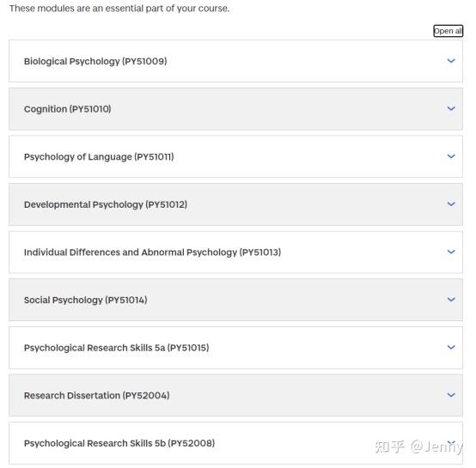This screenshot has width=476, height=468.
Task: Expand Psychological Research Skills 5b (PY52008) title
Action: coord(119,443)
